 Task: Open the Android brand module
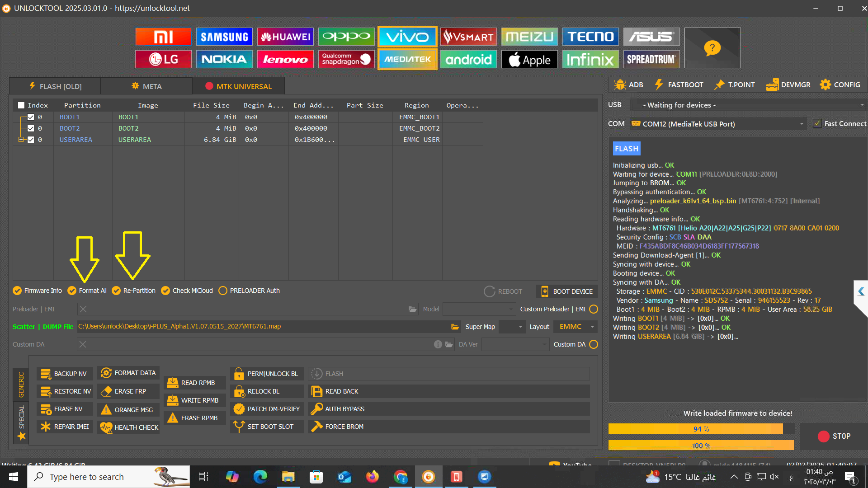[468, 59]
